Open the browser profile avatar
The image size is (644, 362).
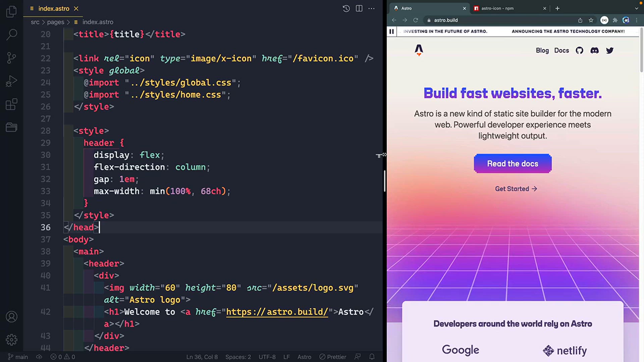[x=626, y=20]
